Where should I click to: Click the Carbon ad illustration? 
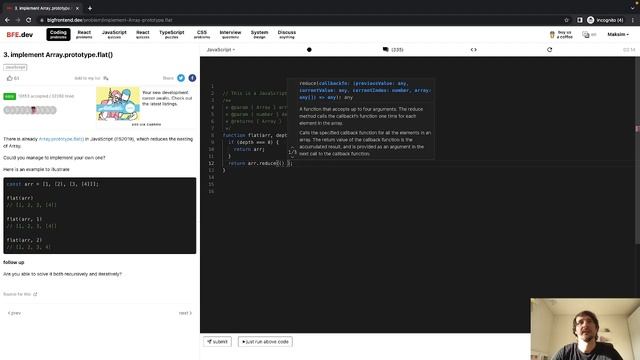pyautogui.click(x=118, y=104)
